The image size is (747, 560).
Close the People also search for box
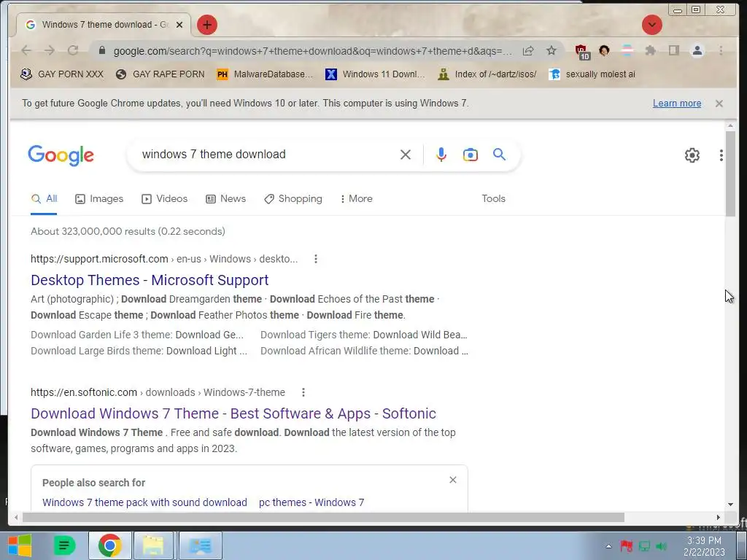[x=452, y=480]
